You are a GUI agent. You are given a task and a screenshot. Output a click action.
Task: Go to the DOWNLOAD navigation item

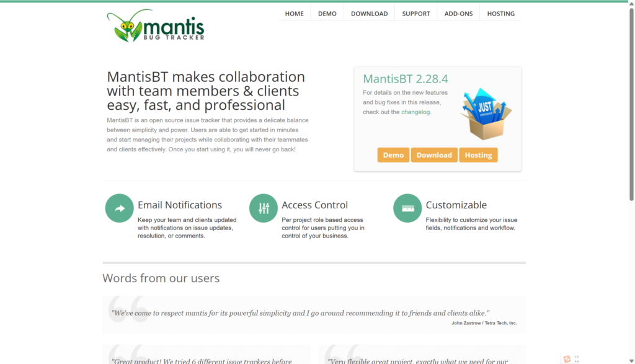pos(370,14)
